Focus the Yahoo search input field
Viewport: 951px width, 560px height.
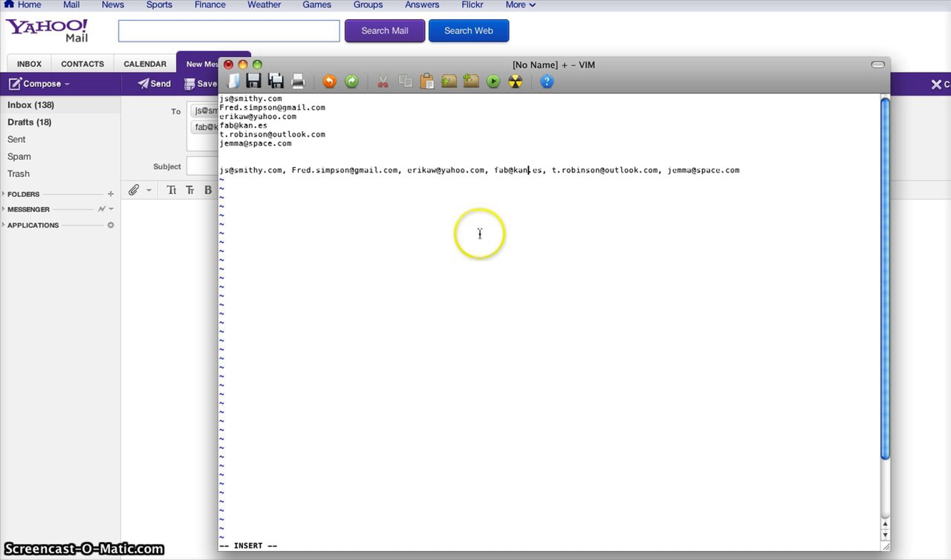point(229,31)
